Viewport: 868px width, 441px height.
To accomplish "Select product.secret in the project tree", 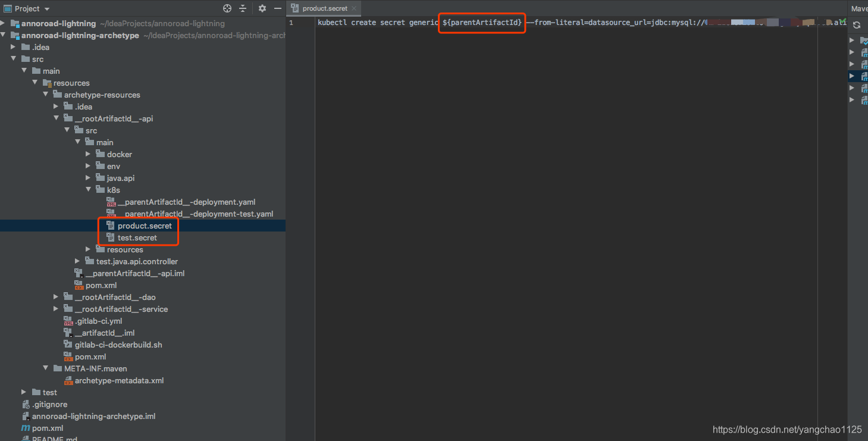I will [x=145, y=226].
